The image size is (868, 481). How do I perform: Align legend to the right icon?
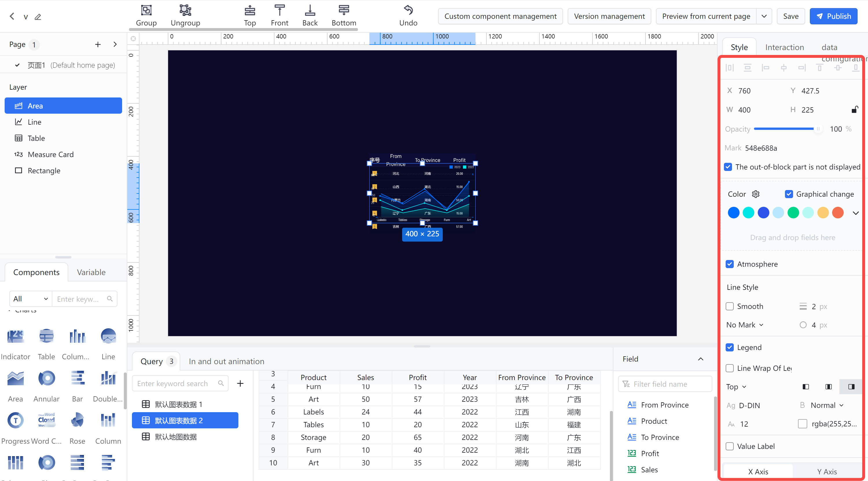pos(852,387)
